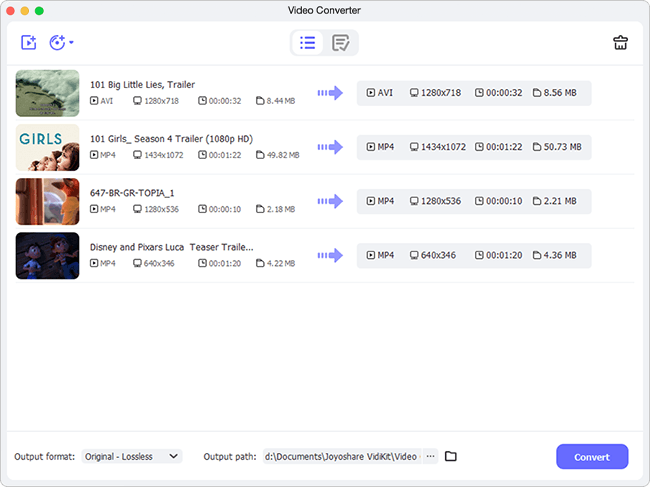Click the title 647-BR-GR-TOPIA_1
Screen dimensions: 650x487
tap(132, 193)
